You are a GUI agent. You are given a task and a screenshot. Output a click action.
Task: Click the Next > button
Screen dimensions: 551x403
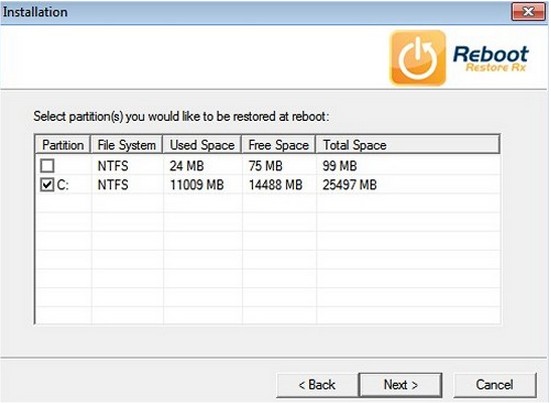tap(401, 385)
